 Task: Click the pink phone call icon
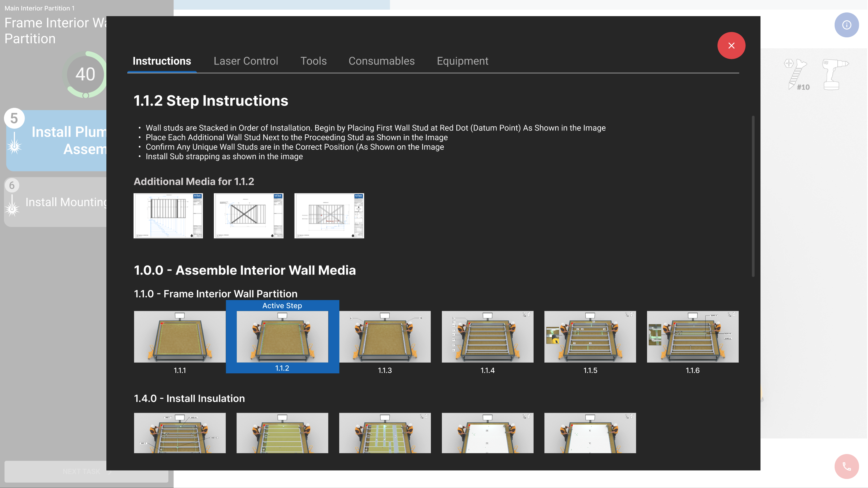click(x=846, y=466)
